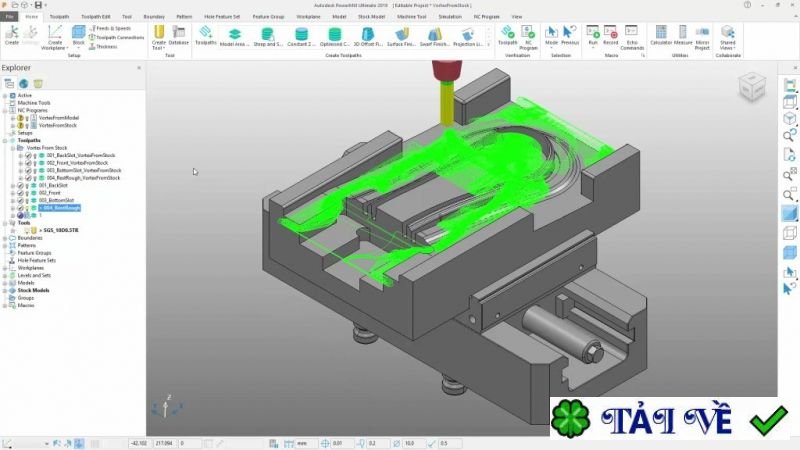Viewport: 800px width, 450px height.
Task: Select Hole Feature Sets tree item
Action: click(37, 261)
